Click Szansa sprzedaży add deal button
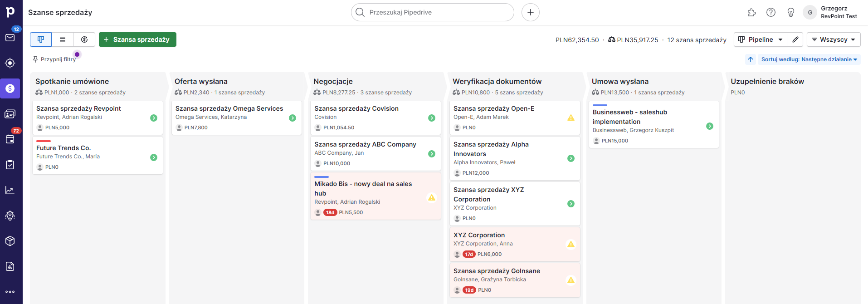Viewport: 868px width, 304px height. (x=137, y=39)
